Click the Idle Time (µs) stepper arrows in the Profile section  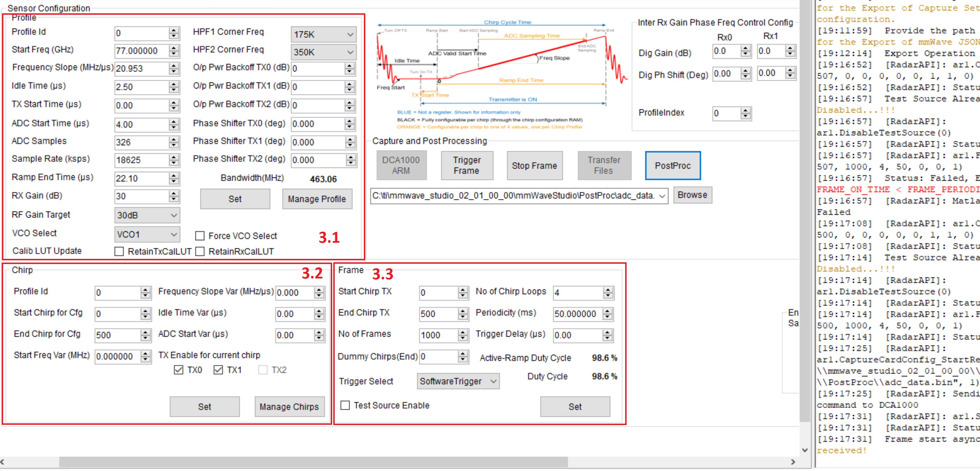[x=174, y=87]
